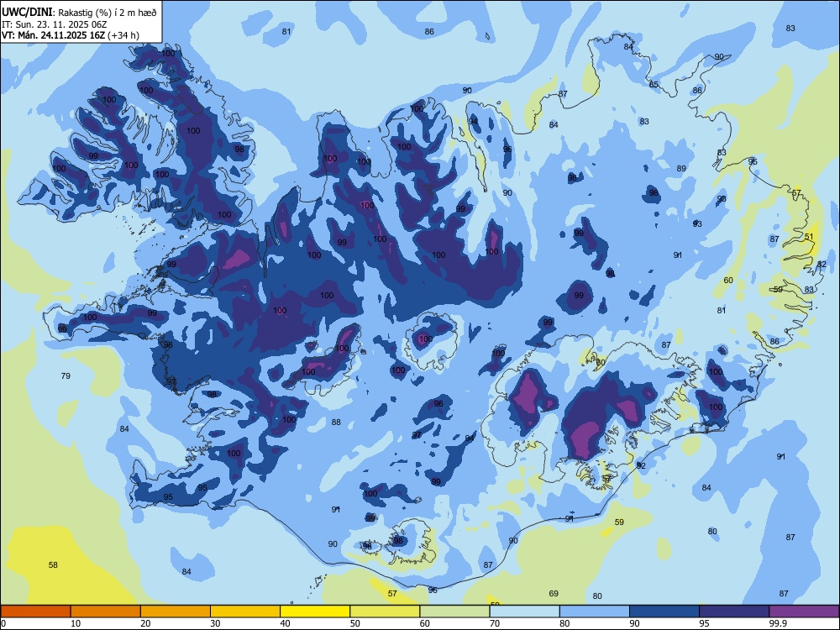Click the map value "88" in the interior

tap(336, 423)
